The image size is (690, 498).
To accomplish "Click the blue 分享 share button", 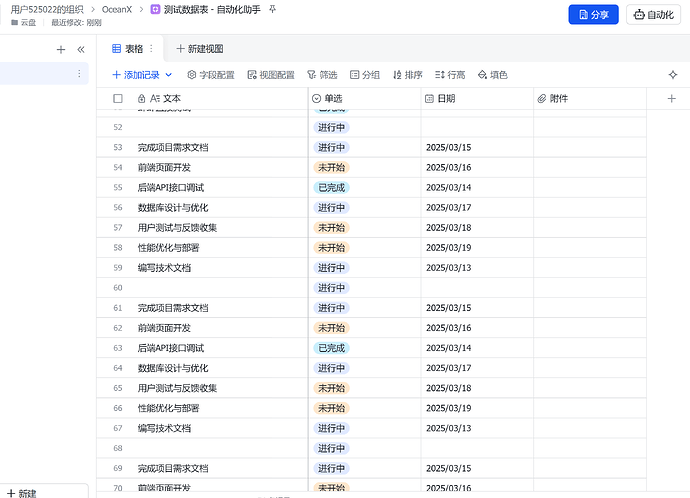I will tap(593, 15).
